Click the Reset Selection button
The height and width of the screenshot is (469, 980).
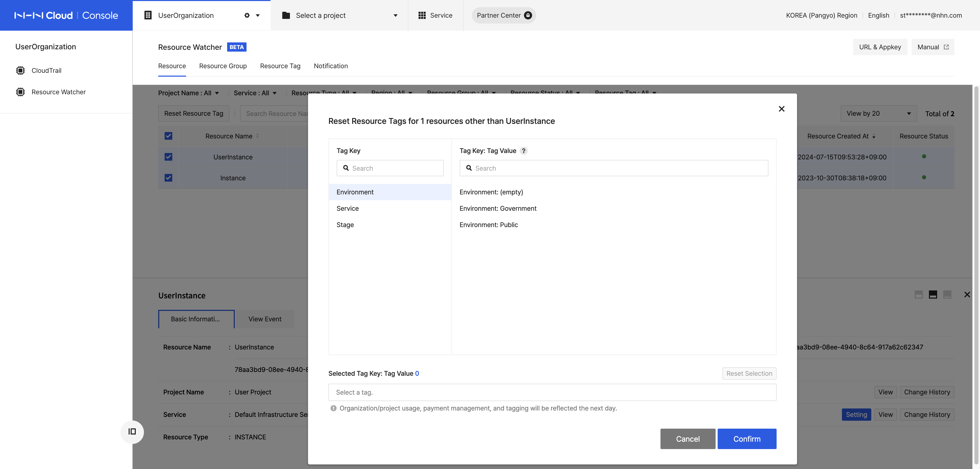(749, 373)
